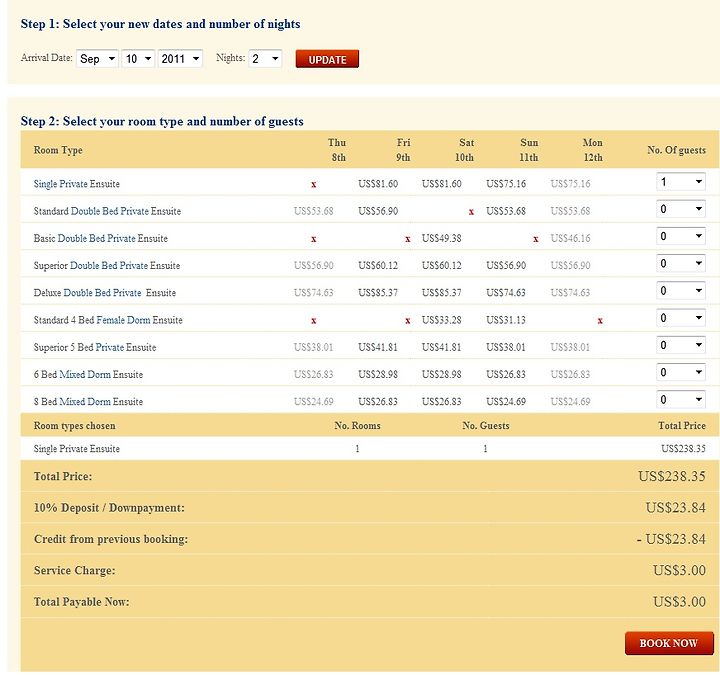Click Superior Double Fri 9th price US$60.12
This screenshot has height=675, width=720.
tap(378, 265)
